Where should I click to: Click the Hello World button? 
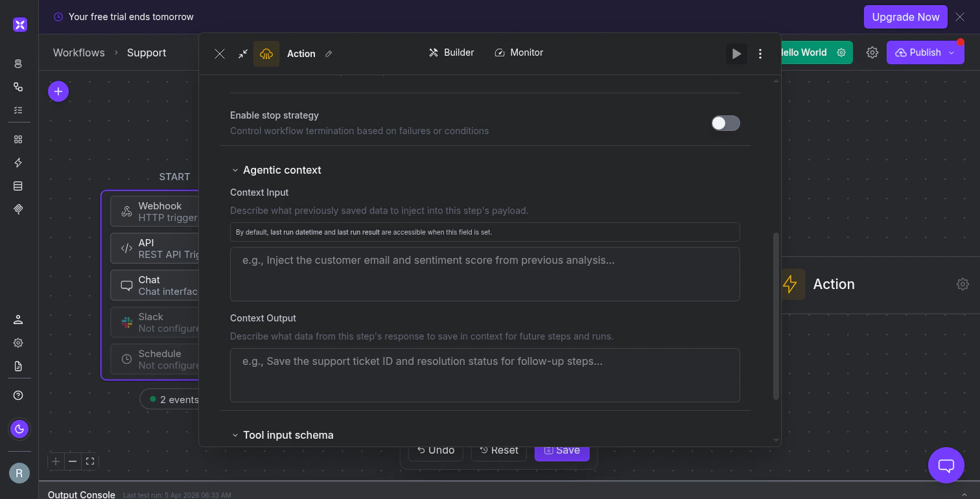[817, 52]
